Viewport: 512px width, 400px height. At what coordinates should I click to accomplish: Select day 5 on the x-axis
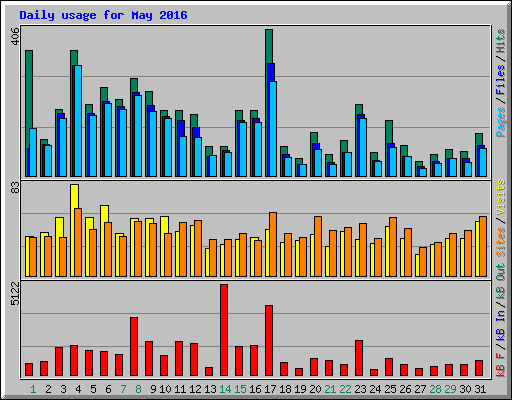pos(93,389)
